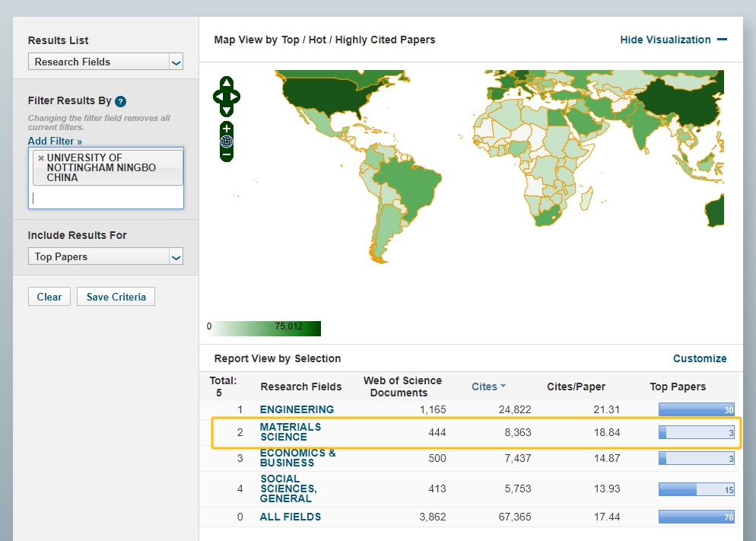Image resolution: width=756 pixels, height=541 pixels.
Task: Click Social Sciences documents value 413
Action: click(437, 488)
